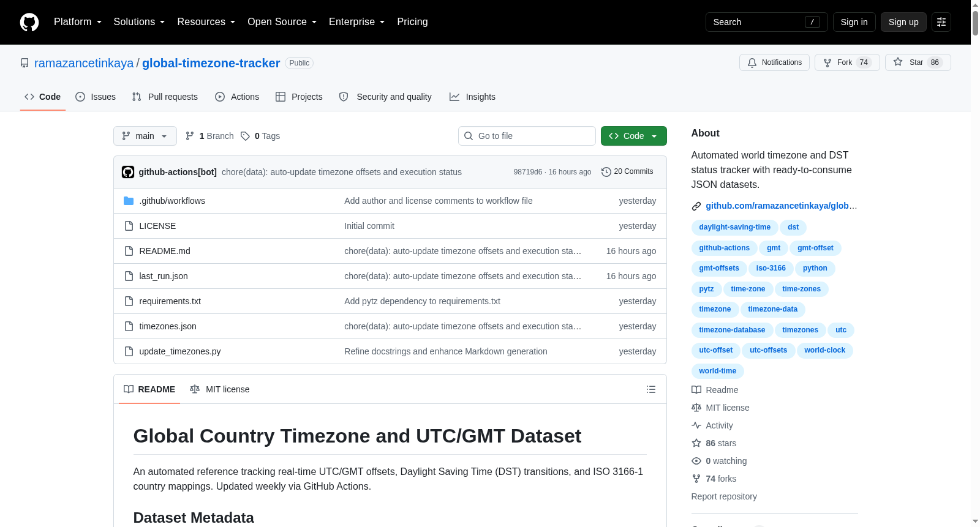Open the ramazancetinkaya owner profile
The width and height of the screenshot is (980, 527).
84,63
